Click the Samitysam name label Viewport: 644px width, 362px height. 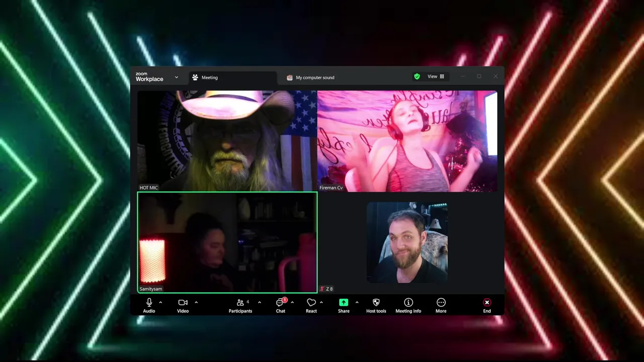coord(151,289)
